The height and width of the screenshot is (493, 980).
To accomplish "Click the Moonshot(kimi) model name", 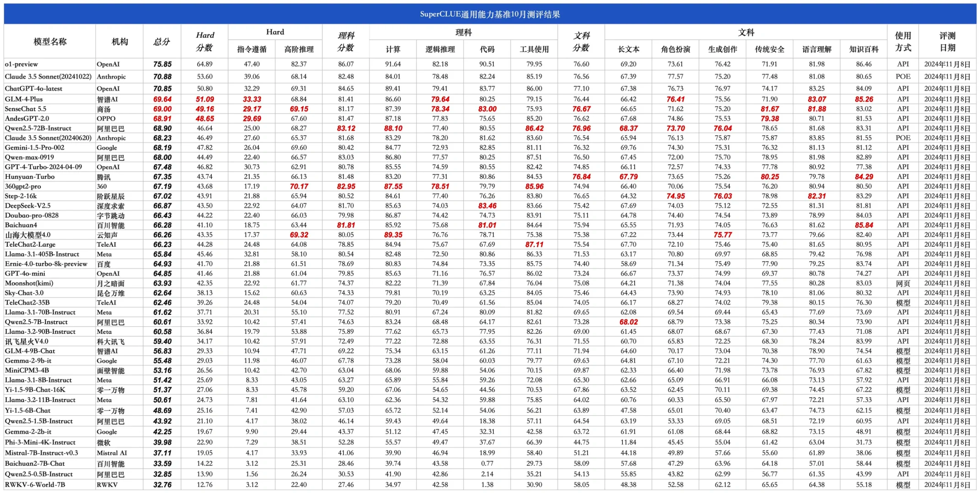I will point(29,283).
